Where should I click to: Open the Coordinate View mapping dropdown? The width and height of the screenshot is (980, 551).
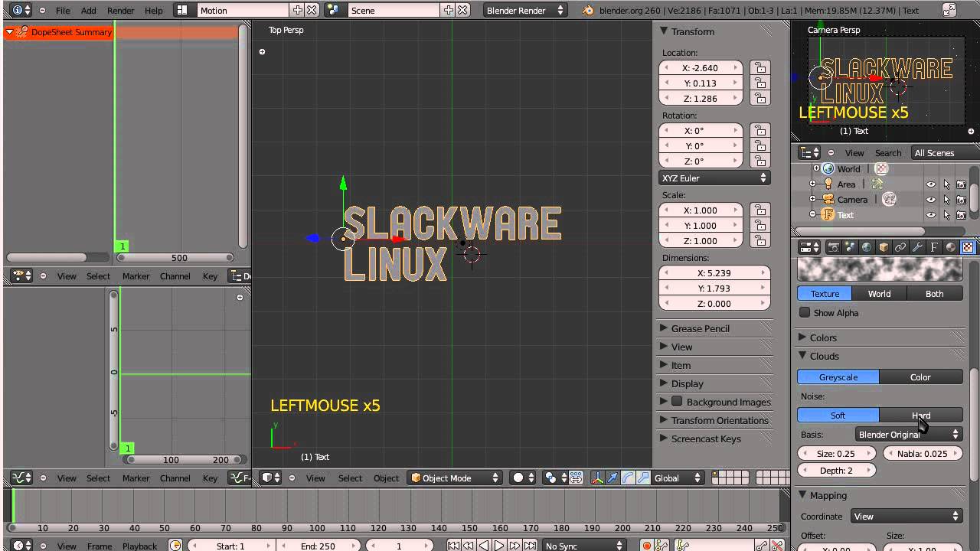pyautogui.click(x=906, y=516)
